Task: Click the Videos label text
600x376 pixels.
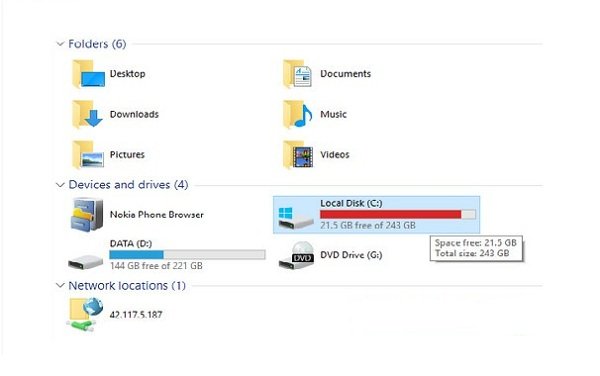Action: click(335, 155)
